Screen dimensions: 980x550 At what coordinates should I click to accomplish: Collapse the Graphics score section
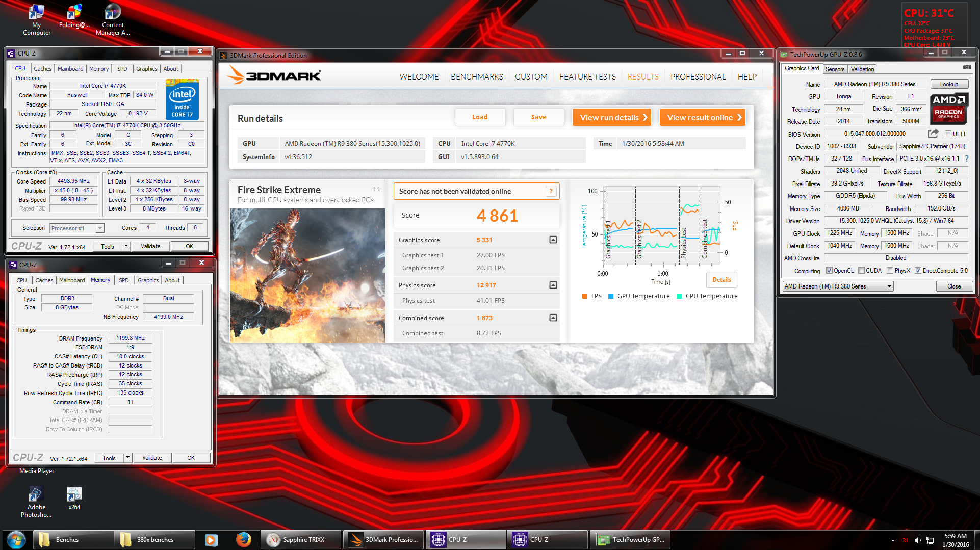click(x=553, y=240)
